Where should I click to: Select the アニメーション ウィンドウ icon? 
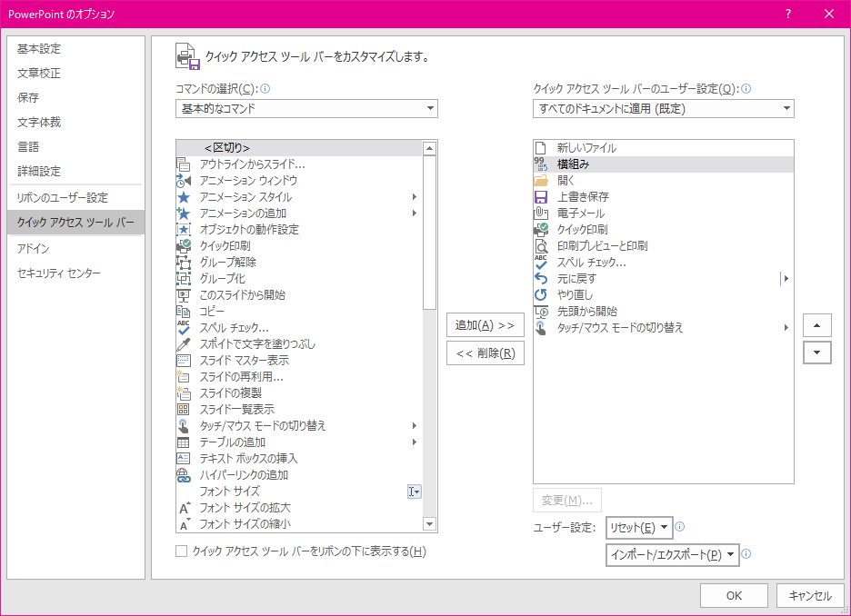(x=184, y=181)
